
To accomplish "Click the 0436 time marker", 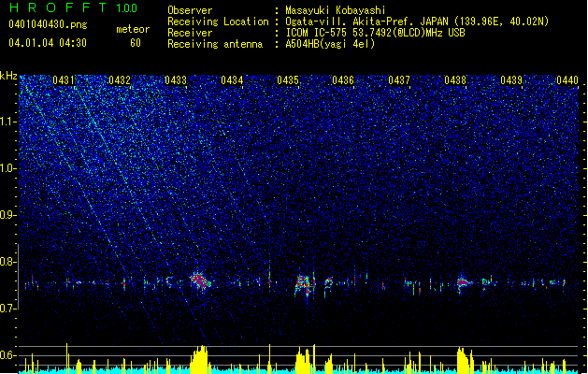I will pyautogui.click(x=343, y=80).
